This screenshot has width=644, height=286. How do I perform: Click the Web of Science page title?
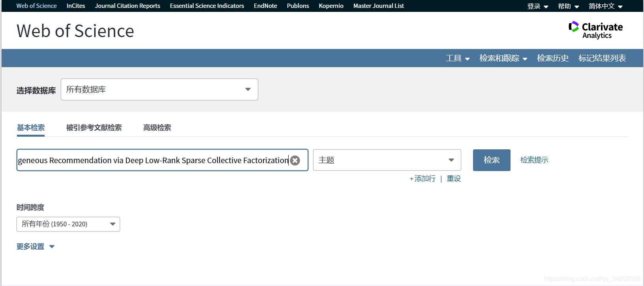[x=75, y=31]
